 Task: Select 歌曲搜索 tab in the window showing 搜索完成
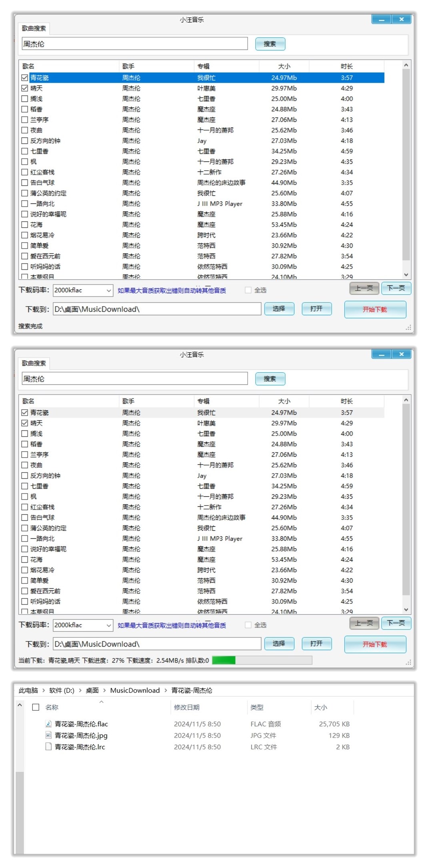tap(34, 28)
